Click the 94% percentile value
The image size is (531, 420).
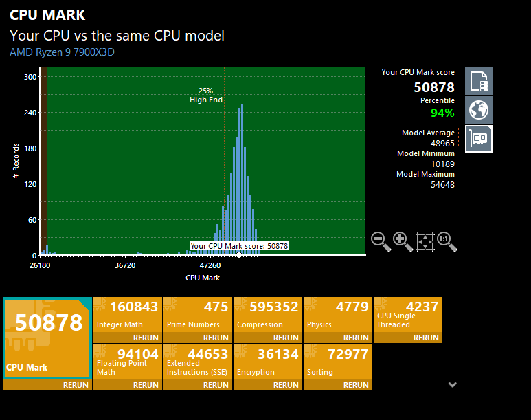(442, 113)
